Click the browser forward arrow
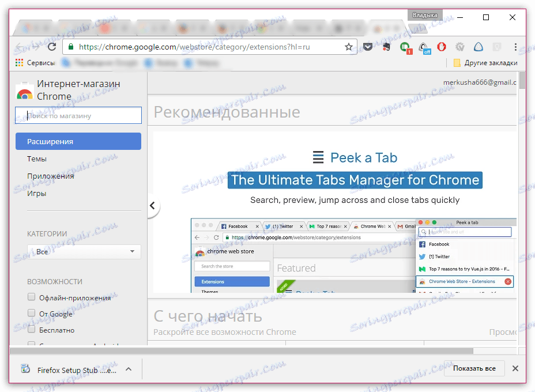The height and width of the screenshot is (392, 535). pyautogui.click(x=35, y=47)
